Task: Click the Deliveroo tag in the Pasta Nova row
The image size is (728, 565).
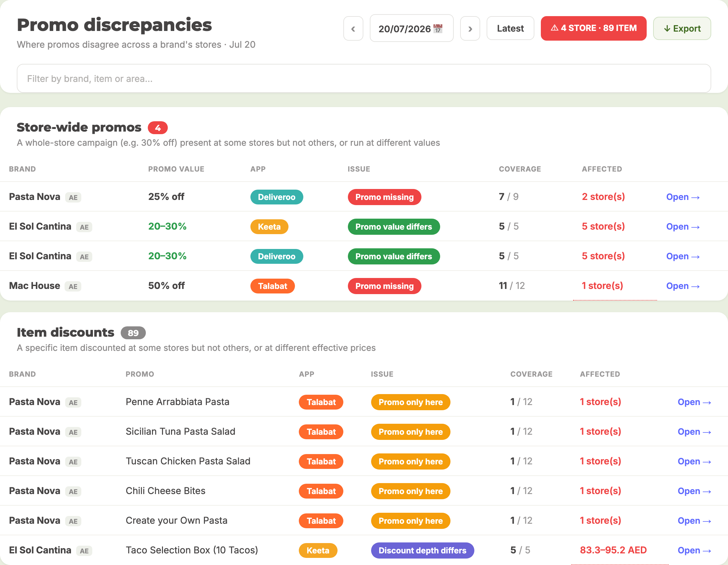Action: coord(277,197)
